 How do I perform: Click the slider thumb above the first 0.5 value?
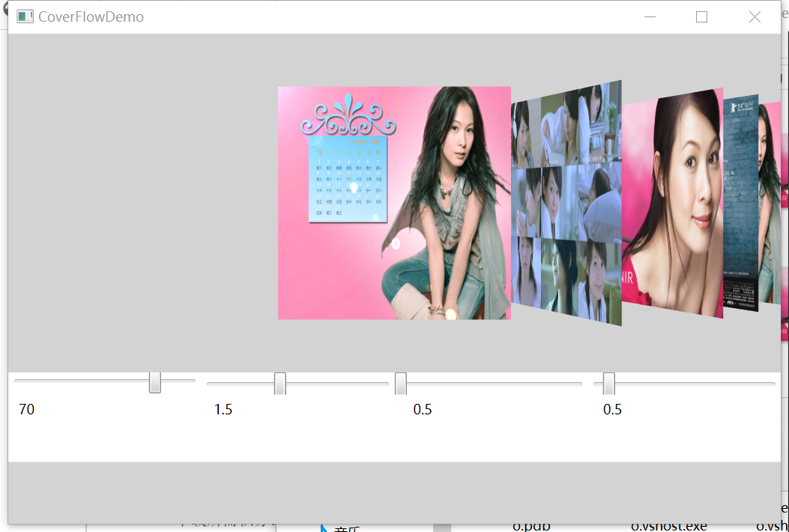401,384
